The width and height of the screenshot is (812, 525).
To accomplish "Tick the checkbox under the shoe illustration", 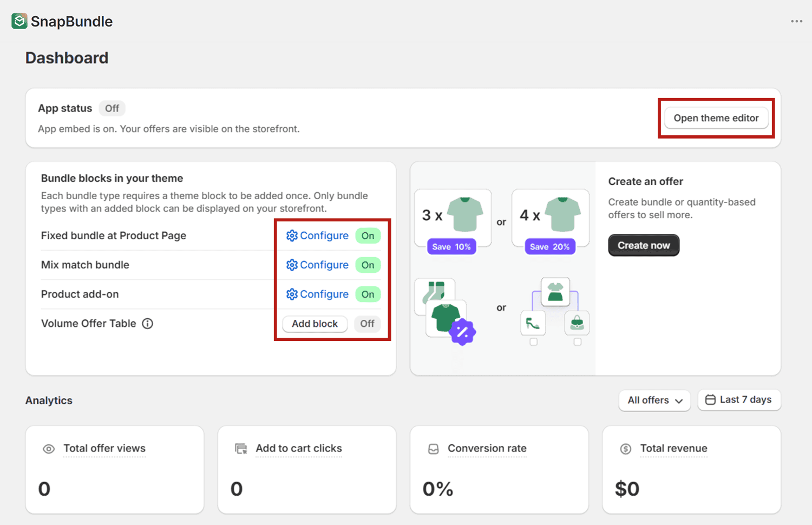I will coord(533,342).
